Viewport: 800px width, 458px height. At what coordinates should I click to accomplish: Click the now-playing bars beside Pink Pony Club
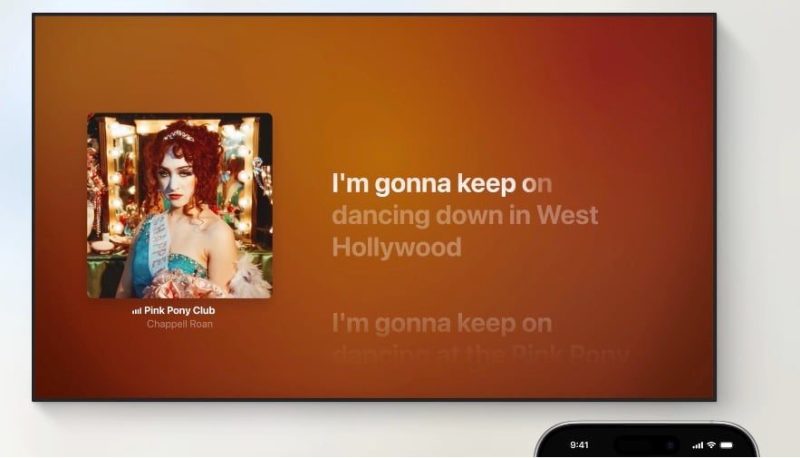(136, 311)
